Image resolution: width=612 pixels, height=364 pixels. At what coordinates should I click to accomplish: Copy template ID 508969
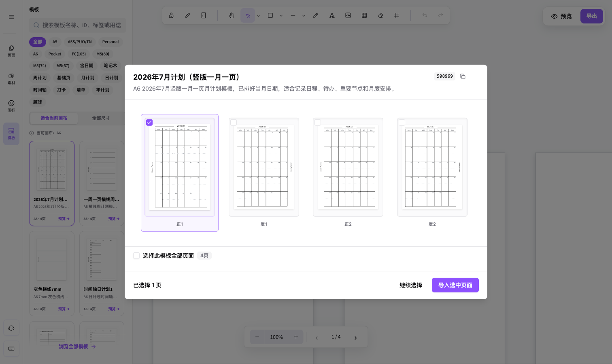click(463, 76)
